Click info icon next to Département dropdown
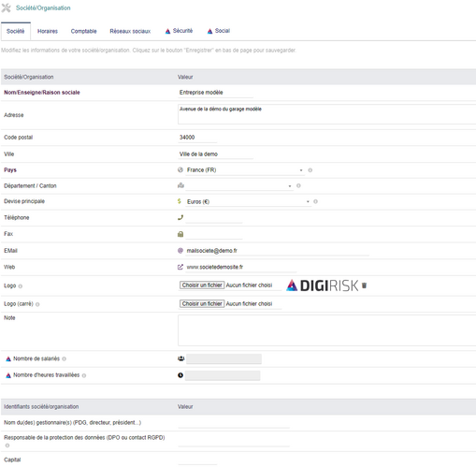476x468 pixels. point(298,185)
